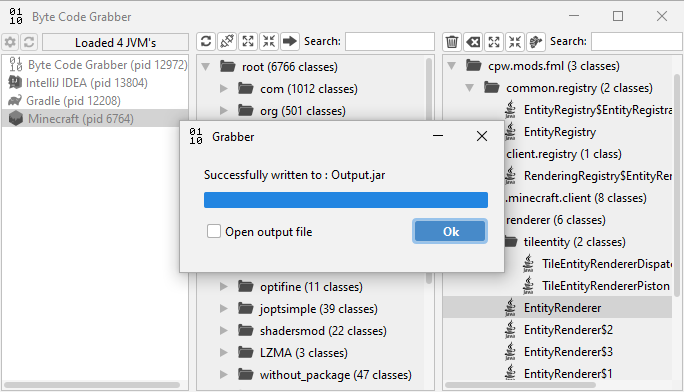Click the Loaded 4 JVM's button
Screen dimensions: 684x392
point(115,42)
